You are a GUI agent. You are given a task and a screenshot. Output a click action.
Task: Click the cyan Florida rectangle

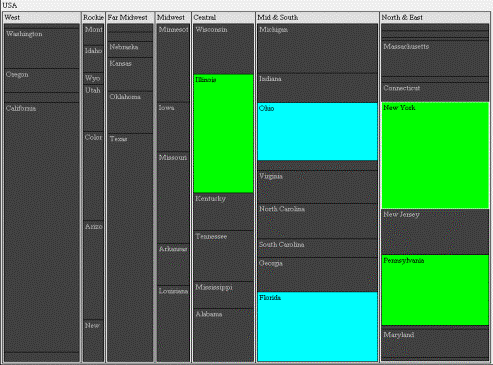click(317, 327)
